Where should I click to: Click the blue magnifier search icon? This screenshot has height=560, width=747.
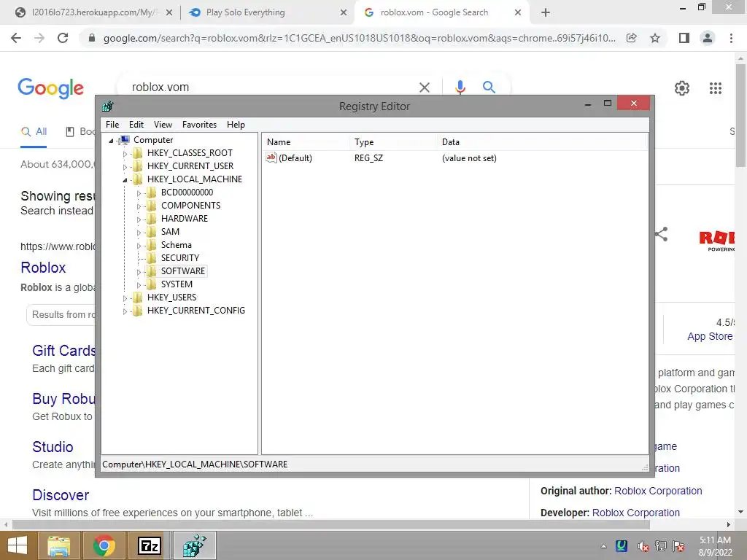tap(489, 87)
